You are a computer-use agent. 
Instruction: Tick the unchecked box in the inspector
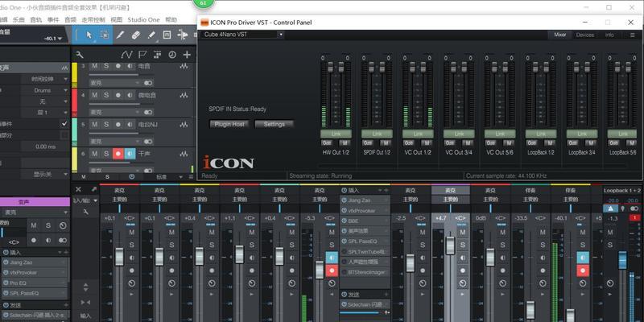(64, 135)
